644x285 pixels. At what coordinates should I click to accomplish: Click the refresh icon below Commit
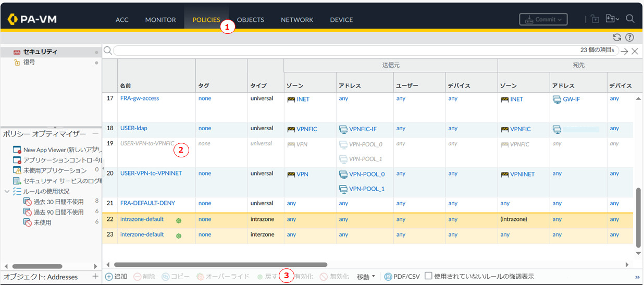coord(617,38)
